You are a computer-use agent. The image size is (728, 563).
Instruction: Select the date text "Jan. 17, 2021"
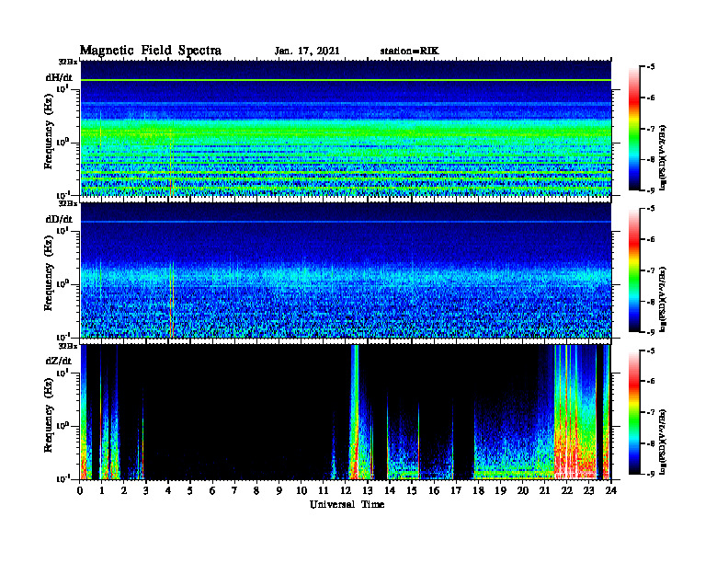[307, 52]
